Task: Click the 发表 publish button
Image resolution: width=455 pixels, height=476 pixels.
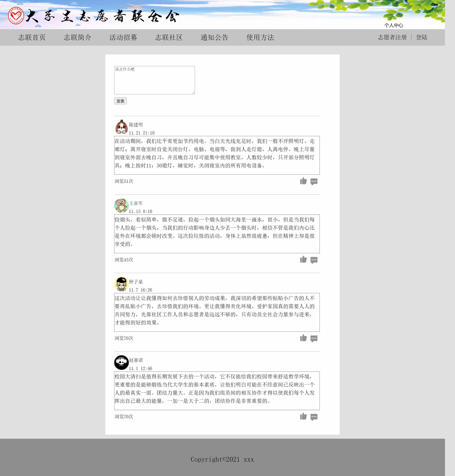Action: tap(120, 101)
